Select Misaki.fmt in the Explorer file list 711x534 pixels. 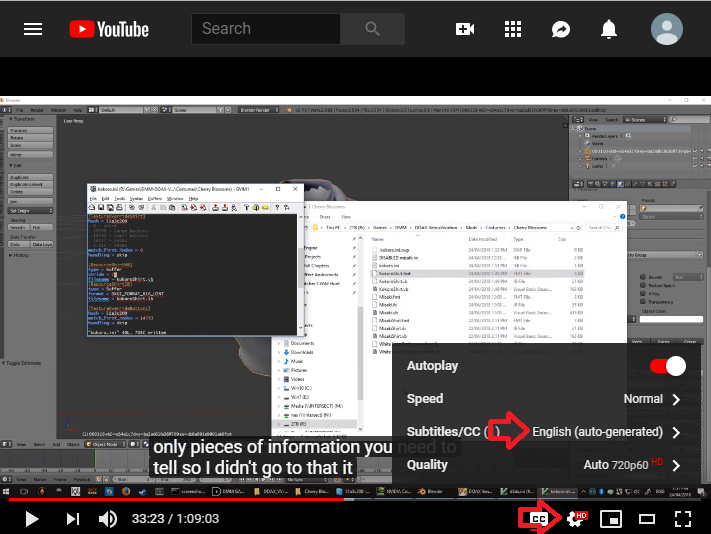tap(477, 297)
